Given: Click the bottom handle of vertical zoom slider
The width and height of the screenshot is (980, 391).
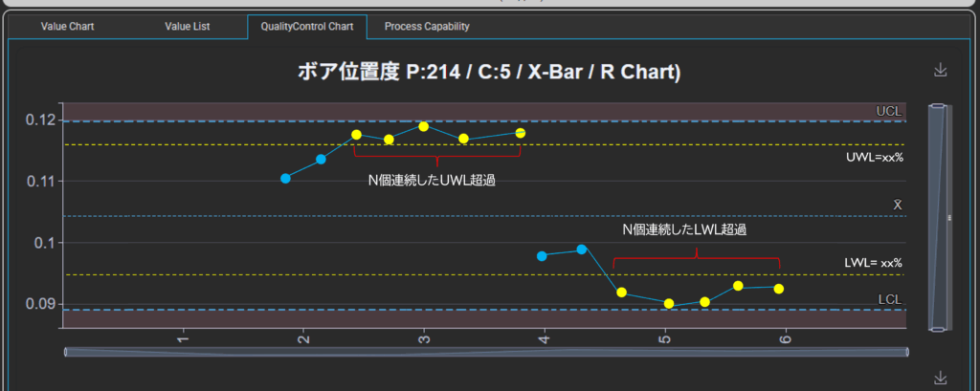Looking at the screenshot, I should point(939,330).
